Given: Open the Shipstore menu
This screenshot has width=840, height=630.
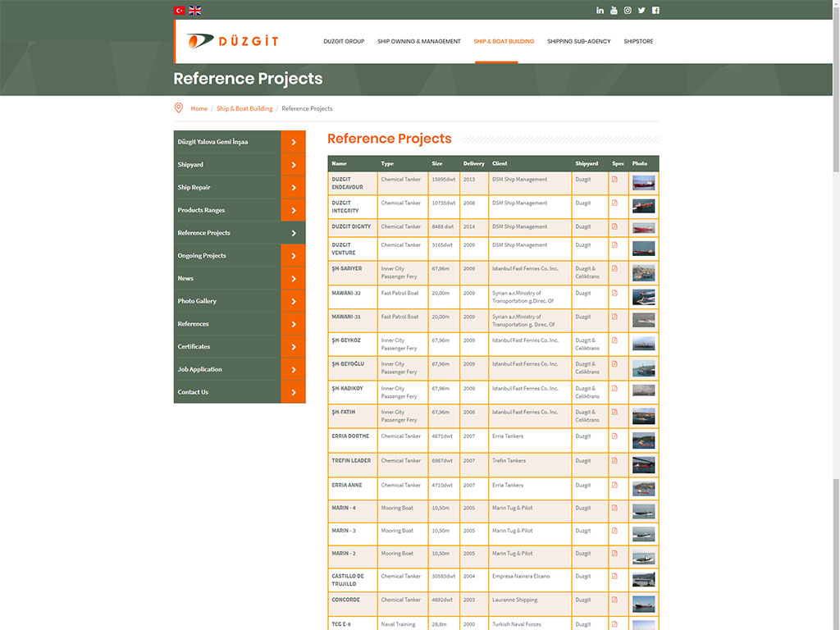Looking at the screenshot, I should click(x=638, y=41).
